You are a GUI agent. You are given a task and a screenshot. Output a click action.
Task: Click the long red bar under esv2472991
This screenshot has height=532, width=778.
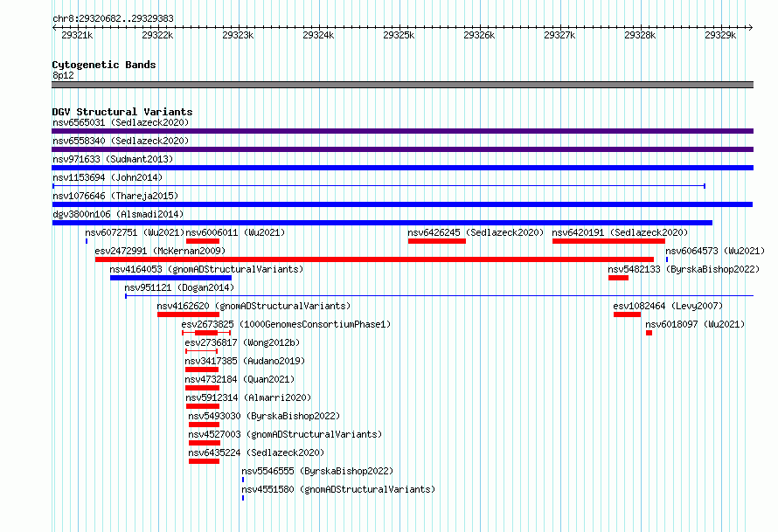click(375, 259)
